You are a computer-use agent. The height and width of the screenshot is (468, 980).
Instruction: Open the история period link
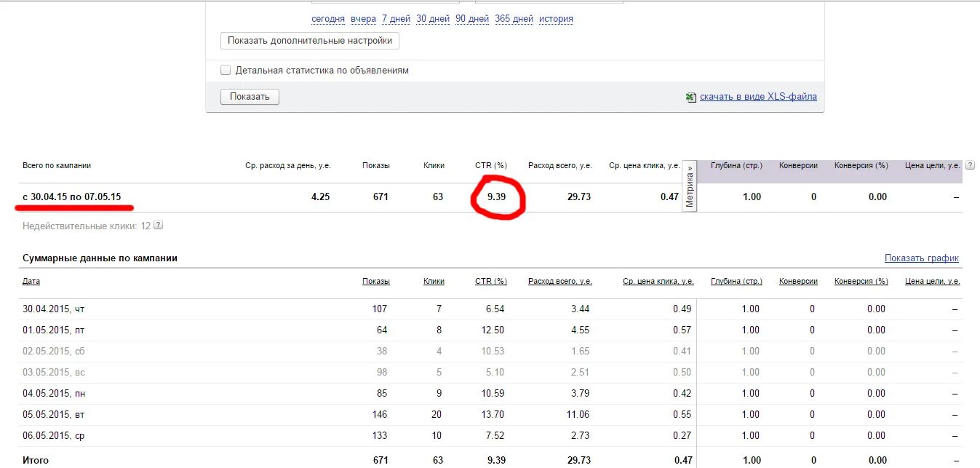[x=556, y=19]
